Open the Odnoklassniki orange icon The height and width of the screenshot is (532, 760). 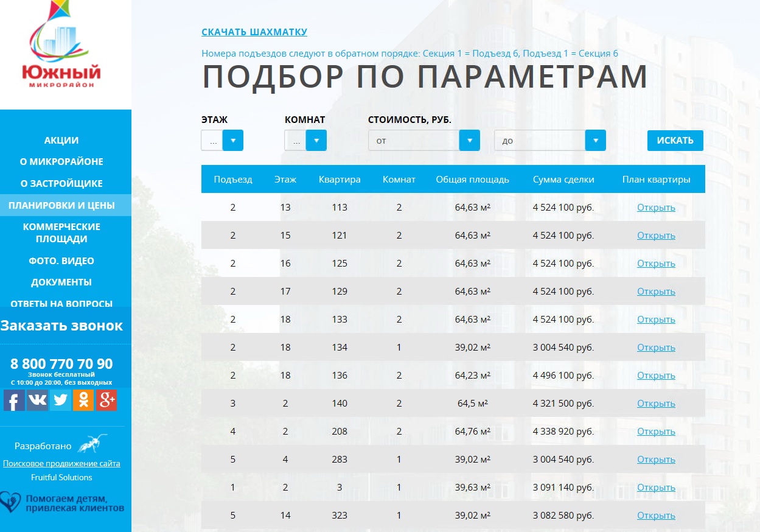pos(83,400)
